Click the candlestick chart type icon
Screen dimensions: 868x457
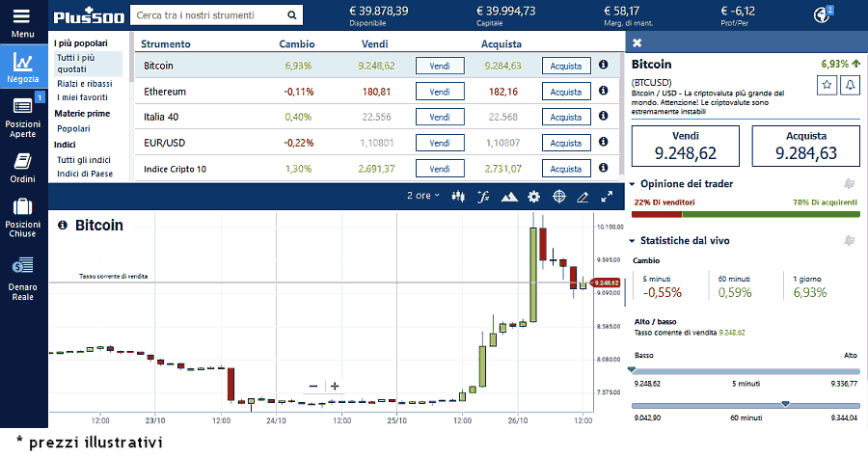click(x=458, y=196)
